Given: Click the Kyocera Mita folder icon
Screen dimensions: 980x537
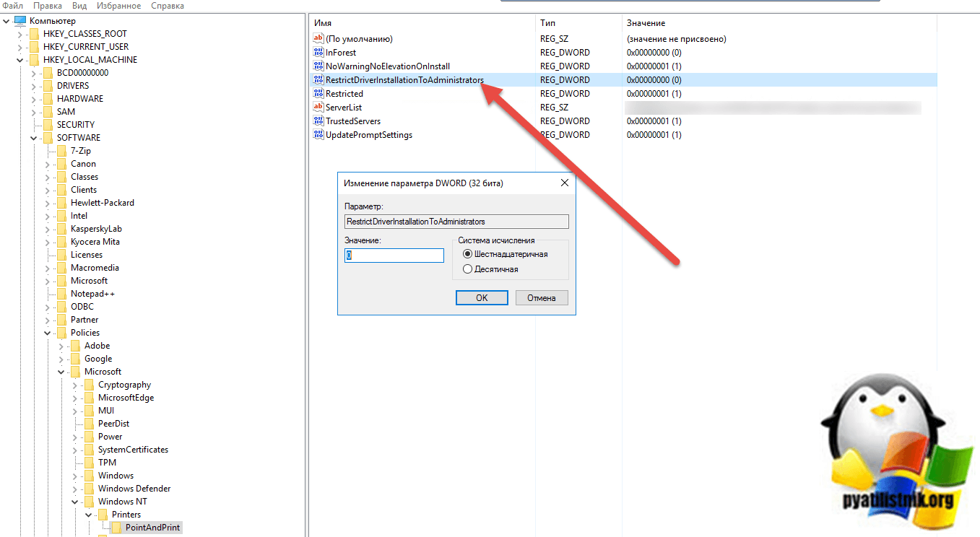Looking at the screenshot, I should point(62,242).
